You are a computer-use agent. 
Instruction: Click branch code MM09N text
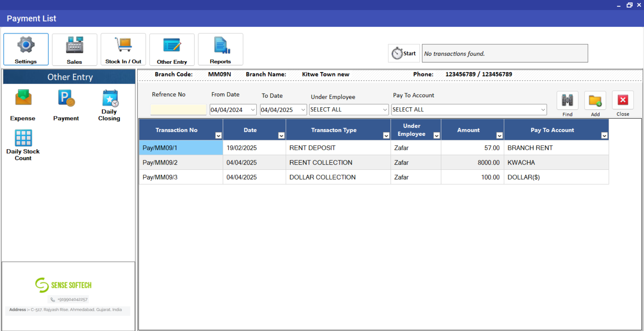click(x=219, y=74)
